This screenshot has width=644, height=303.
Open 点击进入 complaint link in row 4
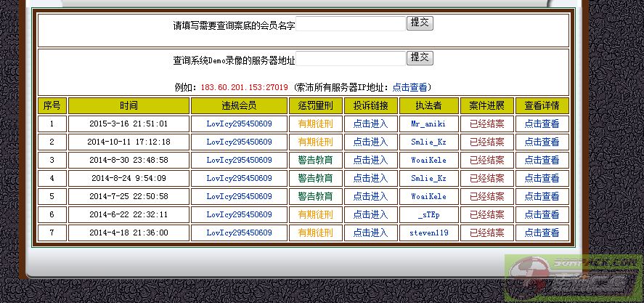(x=370, y=178)
